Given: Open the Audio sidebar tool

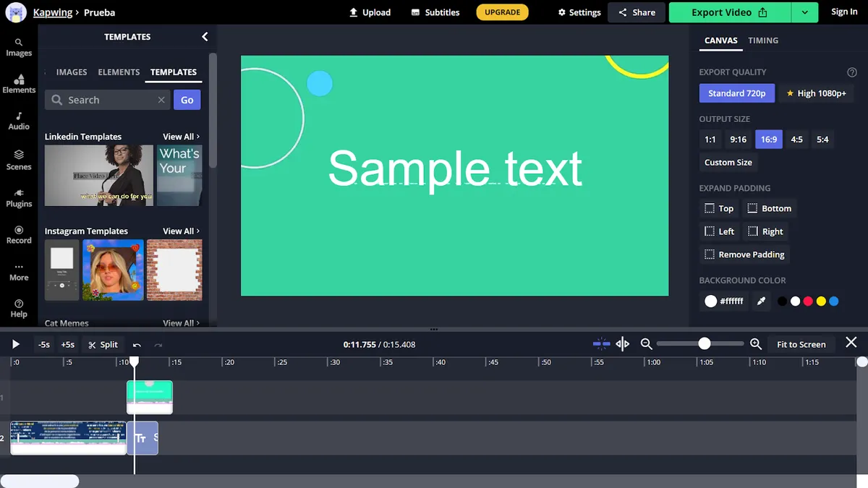Looking at the screenshot, I should click(19, 121).
